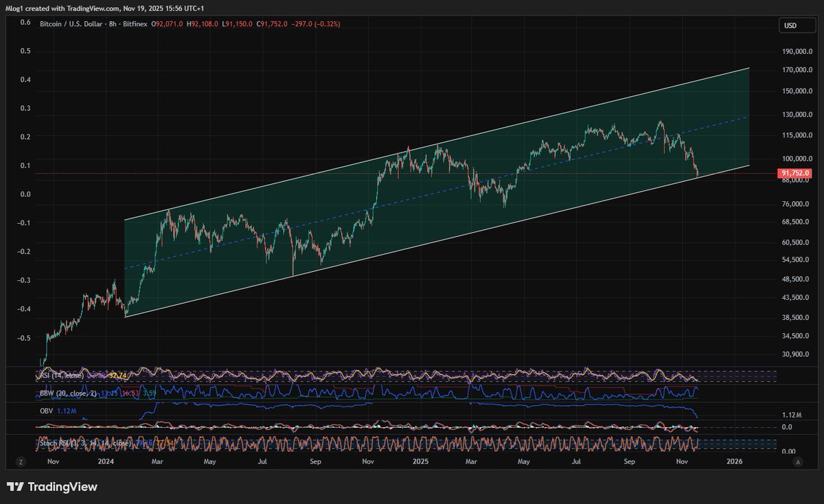This screenshot has height=504, width=824.
Task: Click the 30,900.0 price scale label
Action: (797, 354)
